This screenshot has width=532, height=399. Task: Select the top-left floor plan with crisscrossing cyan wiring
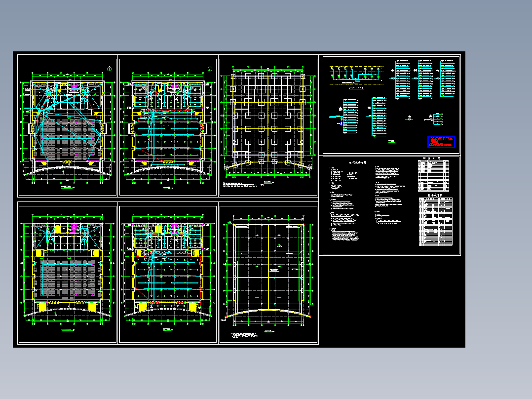coord(68,127)
